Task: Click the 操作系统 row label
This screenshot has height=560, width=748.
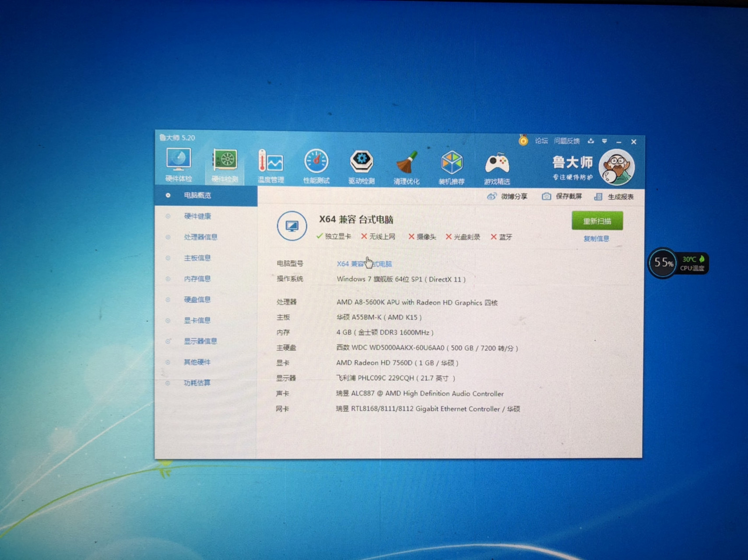Action: coord(290,279)
